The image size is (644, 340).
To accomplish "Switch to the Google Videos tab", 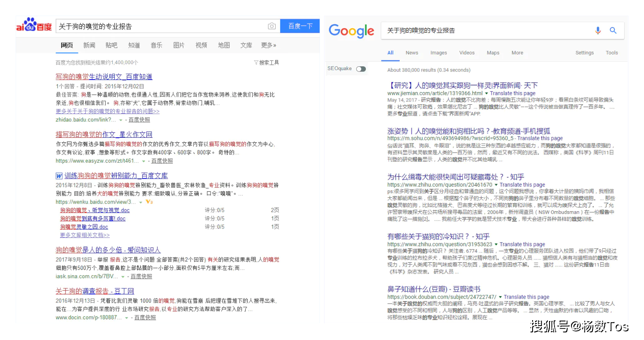I will (467, 53).
